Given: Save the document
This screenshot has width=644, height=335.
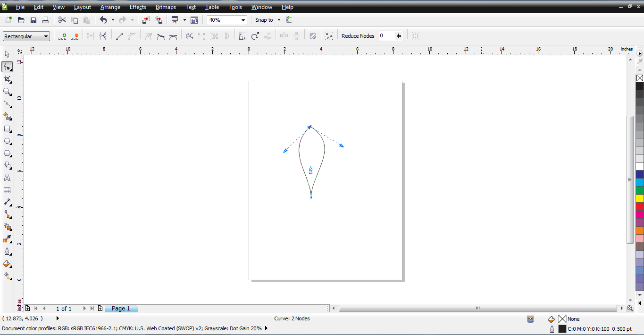Looking at the screenshot, I should tap(33, 20).
